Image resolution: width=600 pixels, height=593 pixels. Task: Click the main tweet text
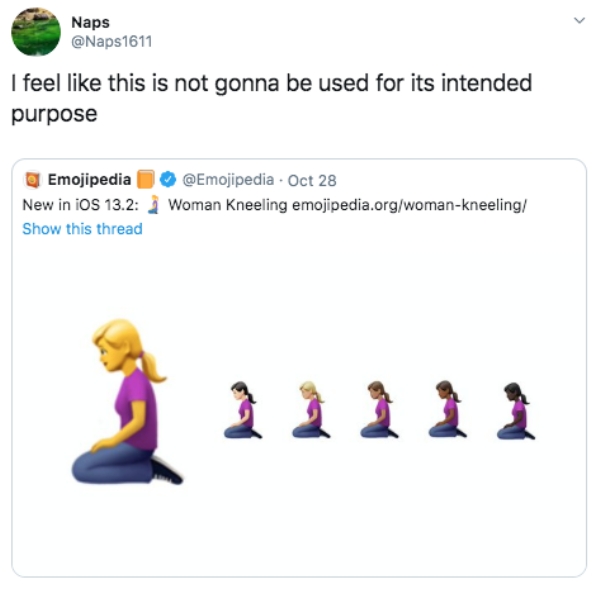click(x=272, y=98)
